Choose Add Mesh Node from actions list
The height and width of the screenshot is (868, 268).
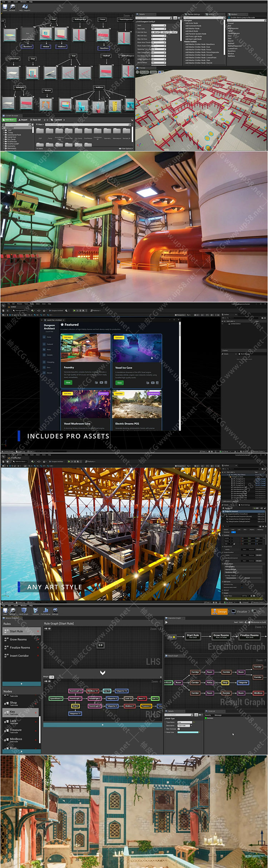pyautogui.click(x=192, y=31)
